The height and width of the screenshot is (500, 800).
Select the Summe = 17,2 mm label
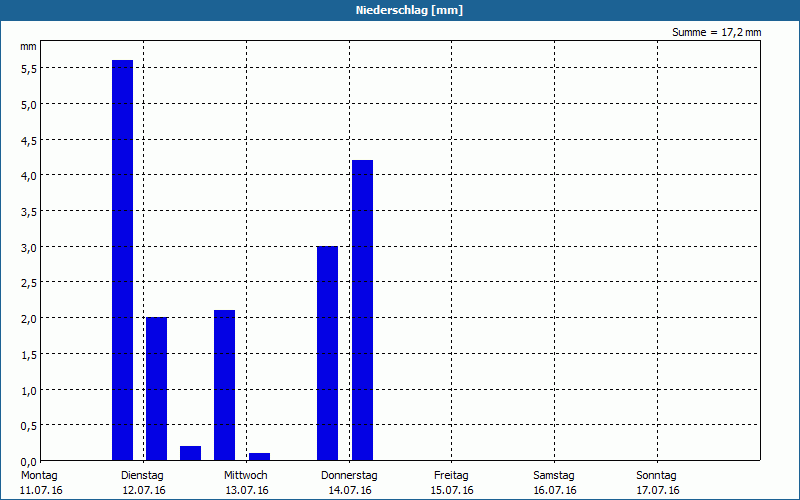pos(716,33)
